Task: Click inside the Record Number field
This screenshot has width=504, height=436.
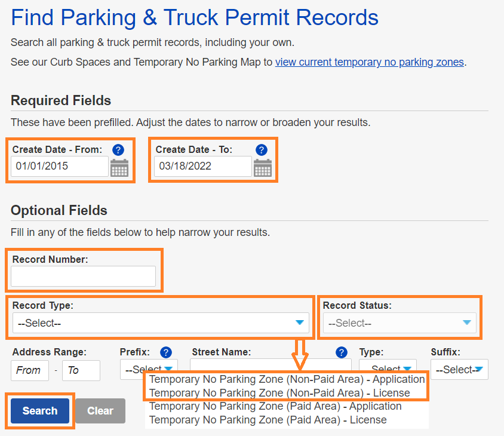Action: click(x=82, y=277)
